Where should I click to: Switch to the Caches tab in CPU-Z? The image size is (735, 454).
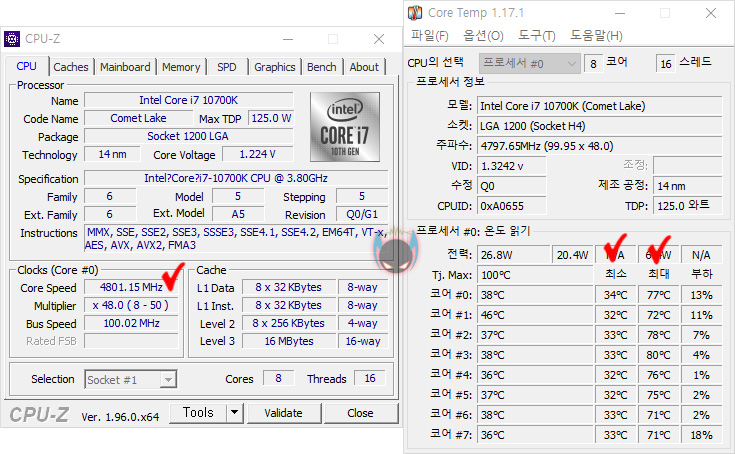tap(71, 67)
